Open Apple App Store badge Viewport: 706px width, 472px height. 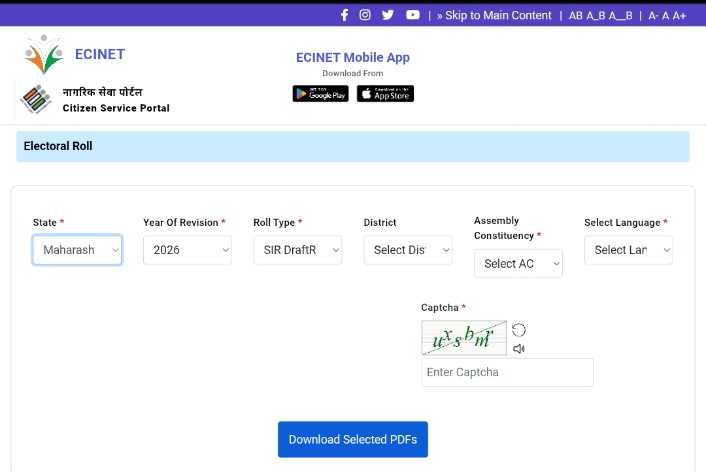click(385, 94)
